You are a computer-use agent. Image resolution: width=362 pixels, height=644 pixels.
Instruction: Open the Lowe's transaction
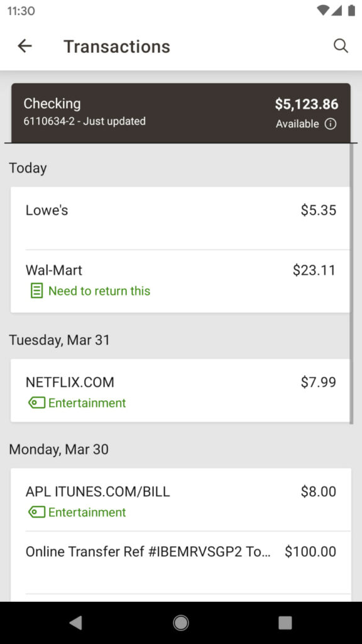point(180,218)
